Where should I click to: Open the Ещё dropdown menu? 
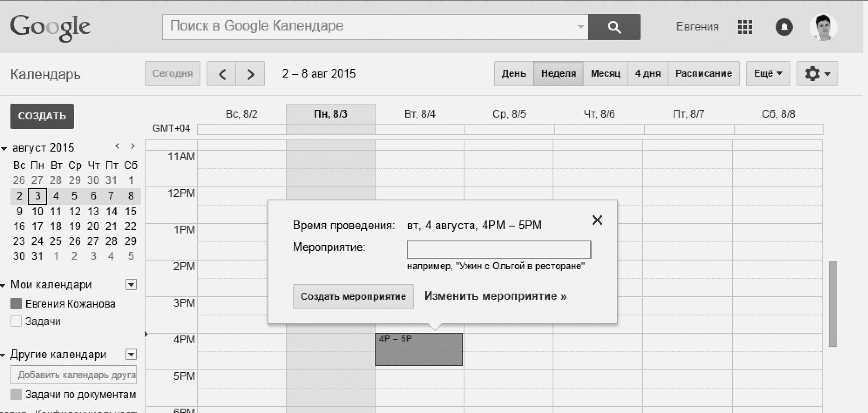(768, 74)
